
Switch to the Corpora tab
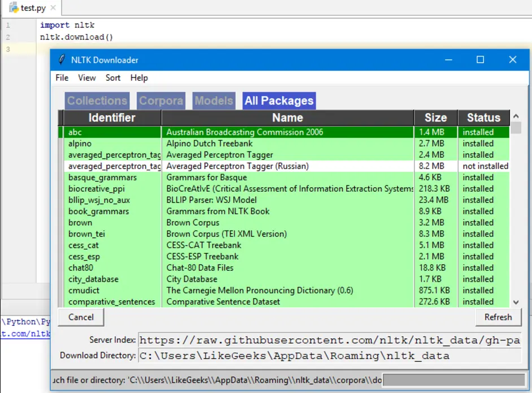161,101
